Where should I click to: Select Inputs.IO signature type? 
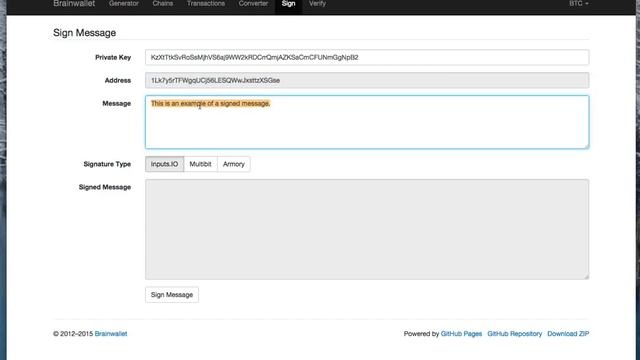(x=164, y=164)
